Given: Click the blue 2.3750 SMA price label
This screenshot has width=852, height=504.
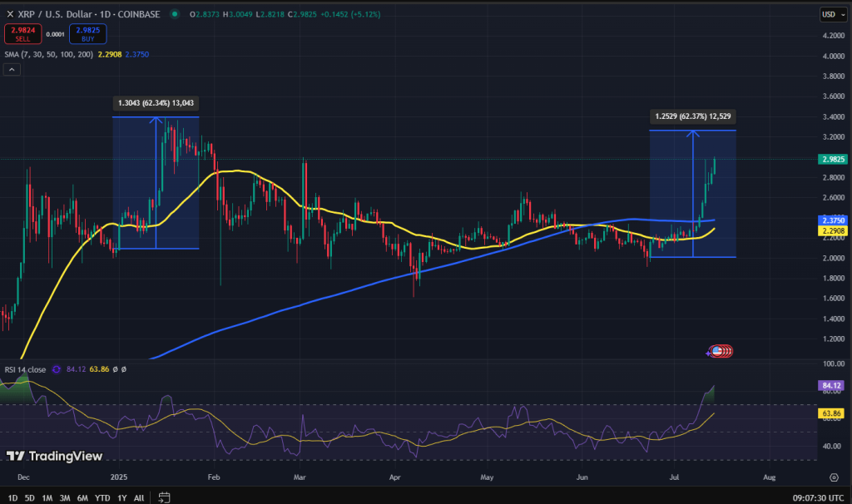Looking at the screenshot, I should point(833,220).
